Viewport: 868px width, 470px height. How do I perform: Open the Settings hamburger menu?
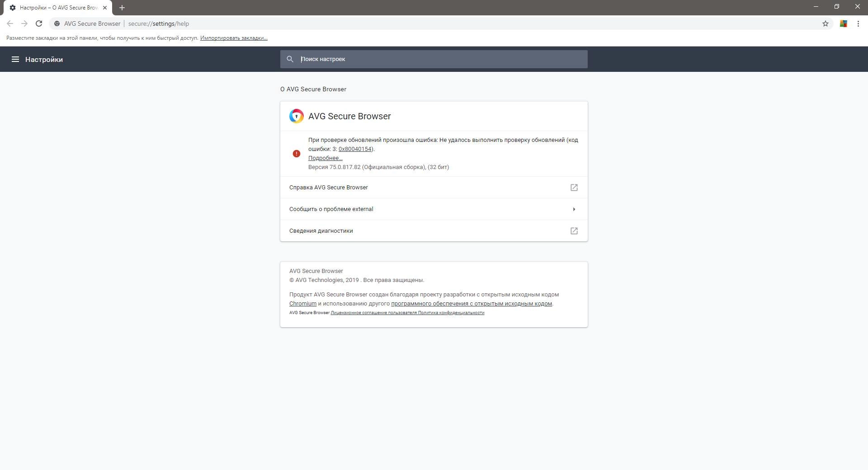tap(15, 59)
